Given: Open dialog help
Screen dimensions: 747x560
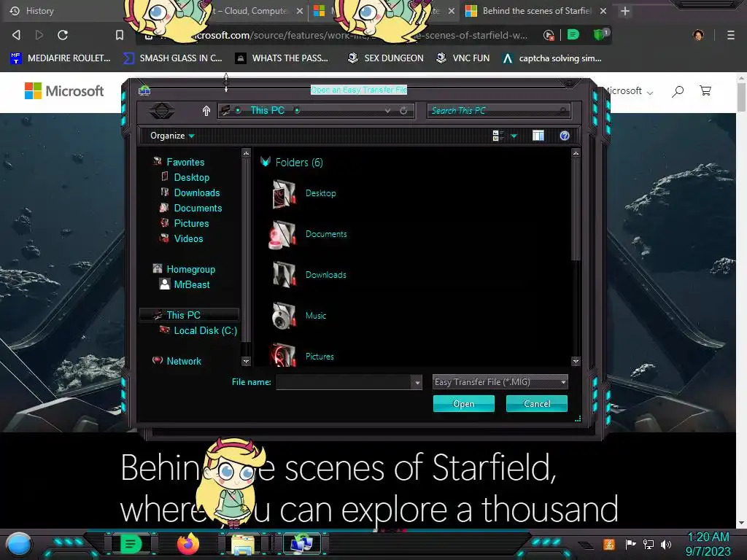Looking at the screenshot, I should 565,136.
